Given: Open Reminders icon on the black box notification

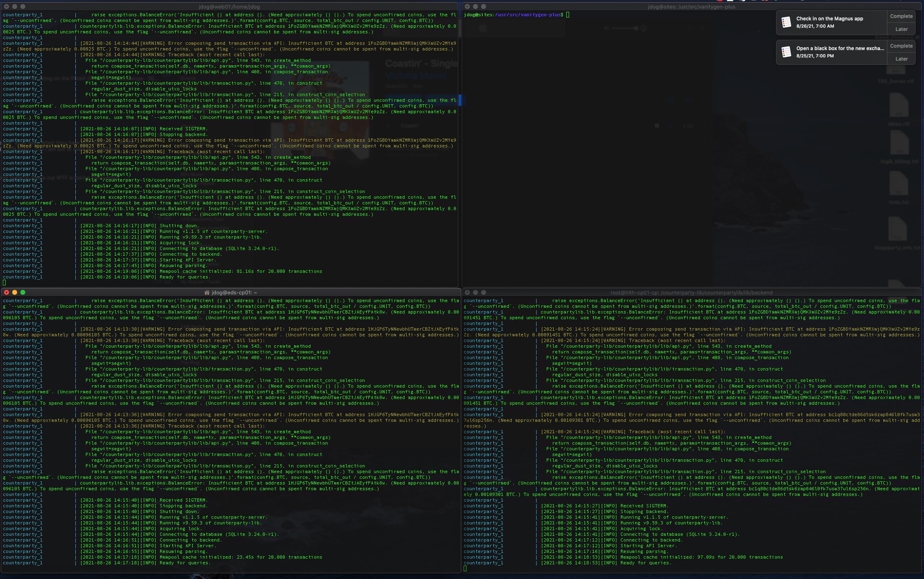Looking at the screenshot, I should click(786, 52).
